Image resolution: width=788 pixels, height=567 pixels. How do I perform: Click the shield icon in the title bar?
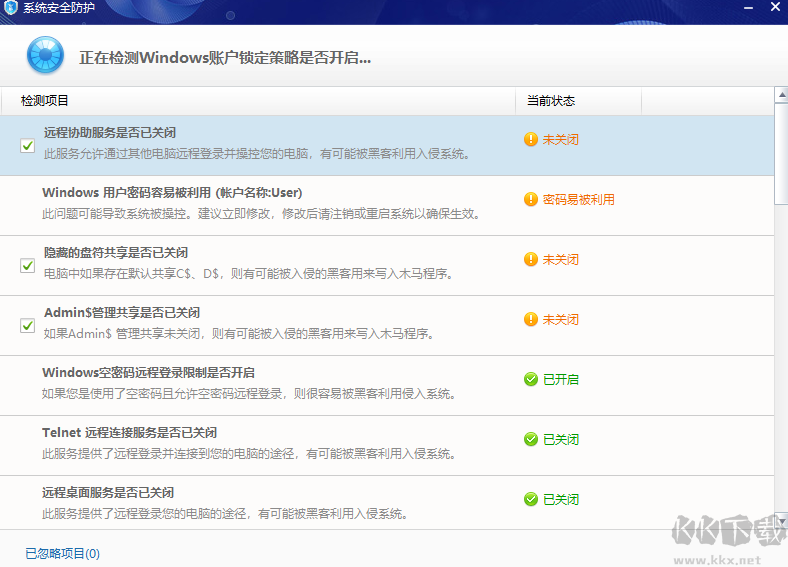[x=11, y=7]
